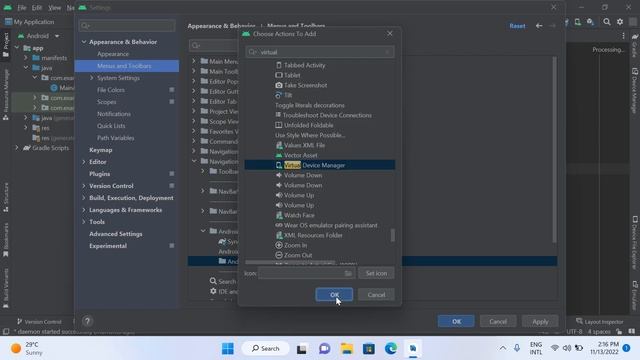This screenshot has height=360, width=640.
Task: Open the Edit menu
Action: click(x=37, y=7)
